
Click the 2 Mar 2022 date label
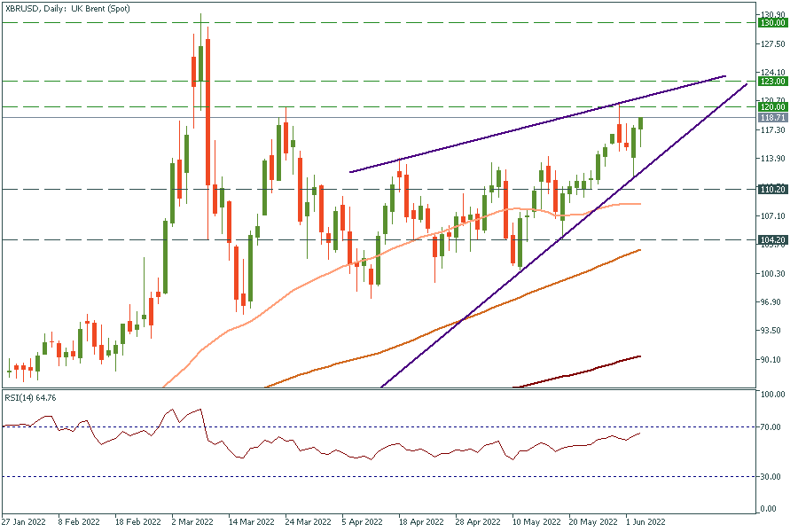click(194, 522)
